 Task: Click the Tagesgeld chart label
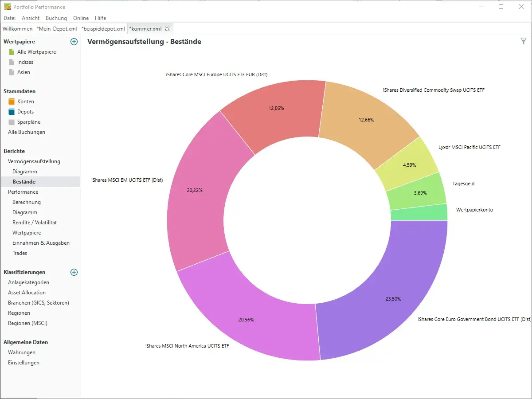(463, 184)
